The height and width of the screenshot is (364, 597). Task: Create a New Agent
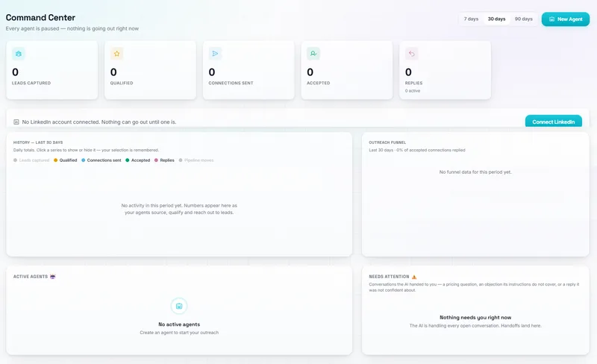coord(566,19)
